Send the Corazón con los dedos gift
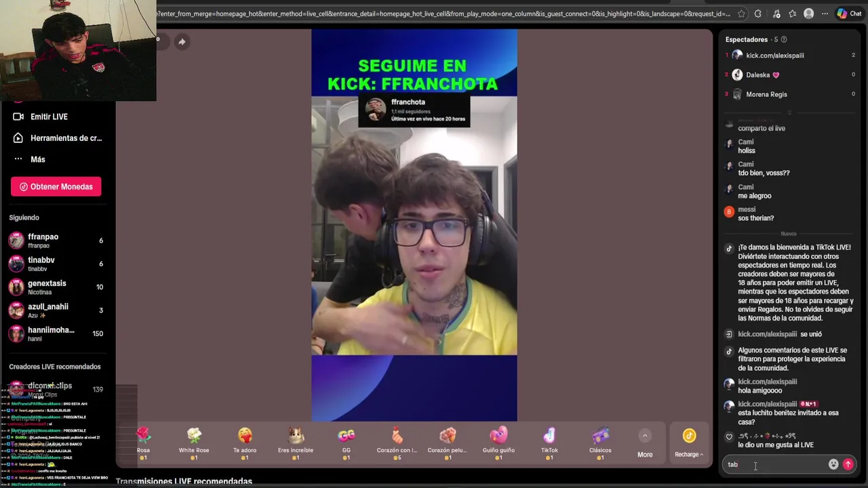Viewport: 868px width, 488px height. [x=397, y=444]
